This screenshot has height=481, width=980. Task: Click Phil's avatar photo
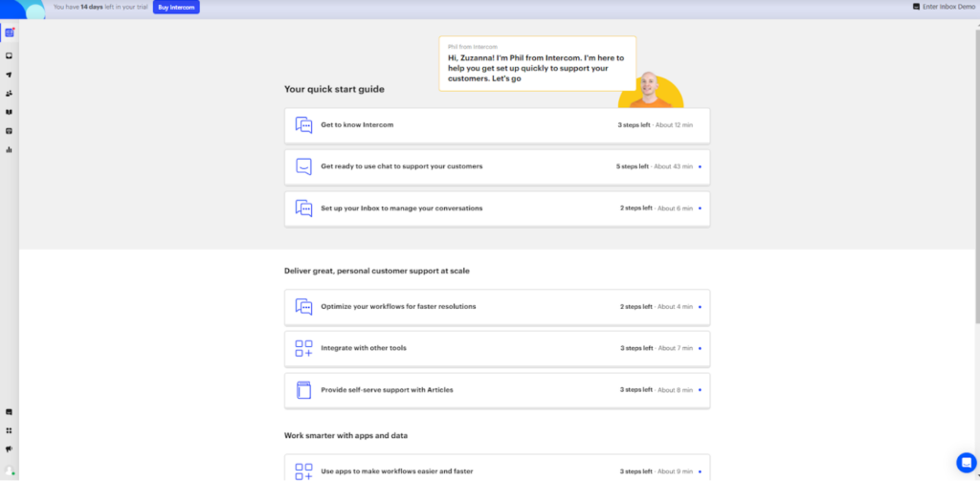[650, 89]
